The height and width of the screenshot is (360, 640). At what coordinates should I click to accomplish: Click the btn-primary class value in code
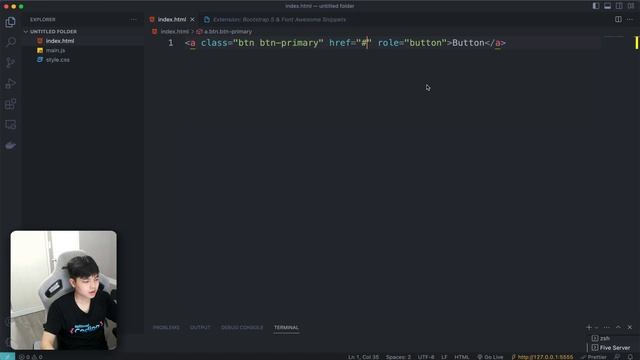pyautogui.click(x=289, y=43)
